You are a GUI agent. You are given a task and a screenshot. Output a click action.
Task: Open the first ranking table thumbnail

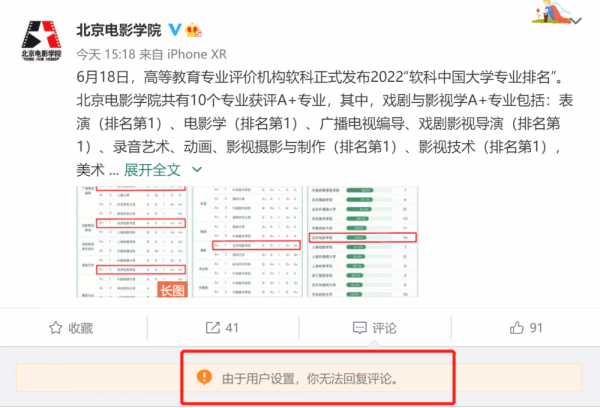pyautogui.click(x=132, y=242)
